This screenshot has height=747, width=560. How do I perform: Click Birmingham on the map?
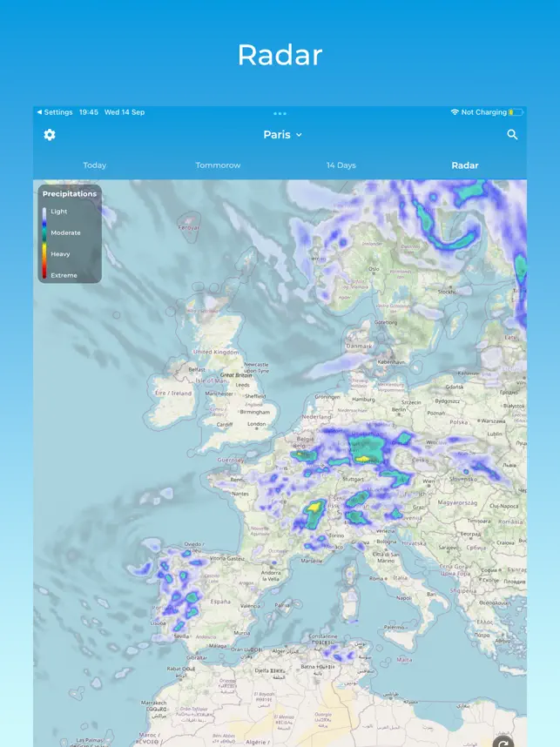[254, 412]
